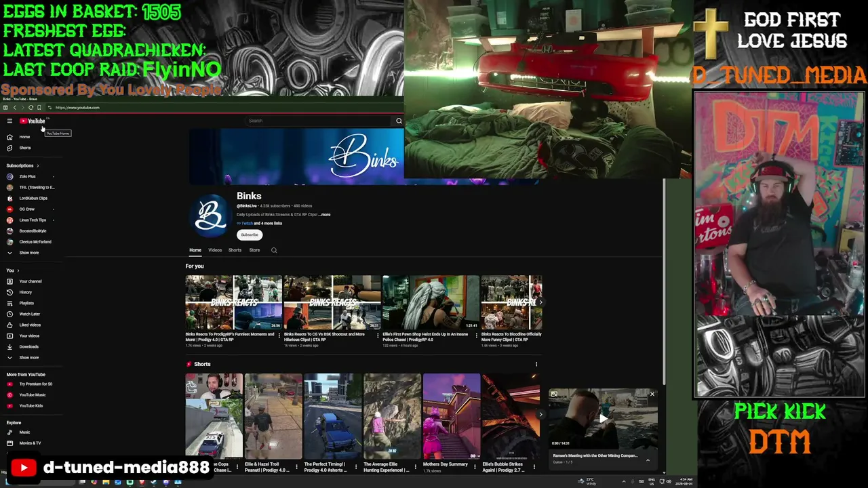Open the Linus Tech Tips subscription
This screenshot has width=868, height=488.
32,220
